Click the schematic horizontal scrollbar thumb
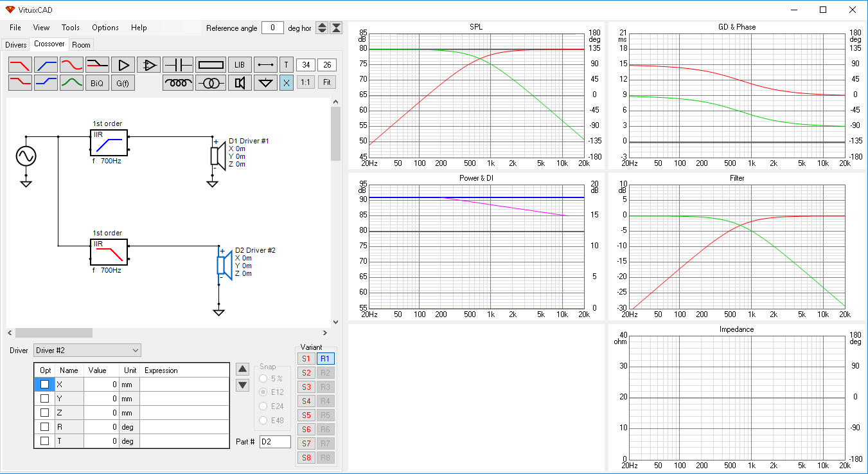 54,333
